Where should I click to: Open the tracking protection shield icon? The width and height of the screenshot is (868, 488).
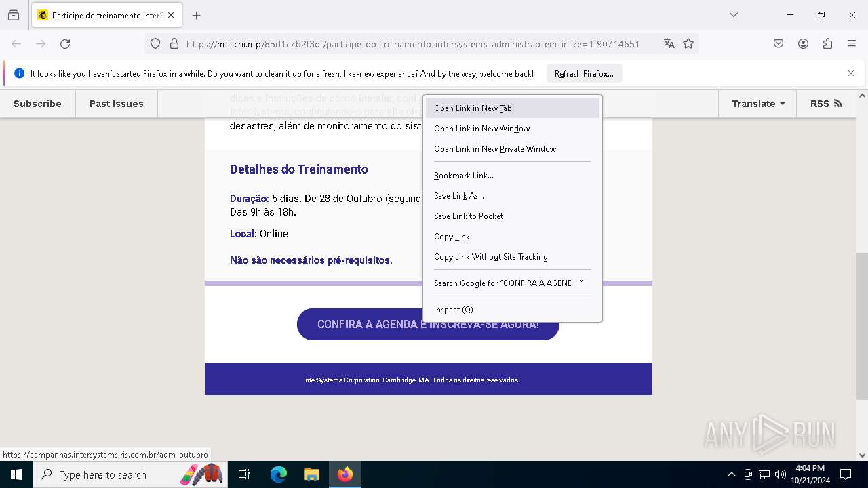[155, 43]
